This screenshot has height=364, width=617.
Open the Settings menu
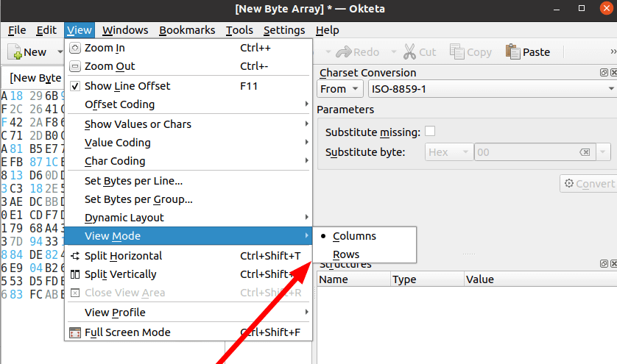284,30
